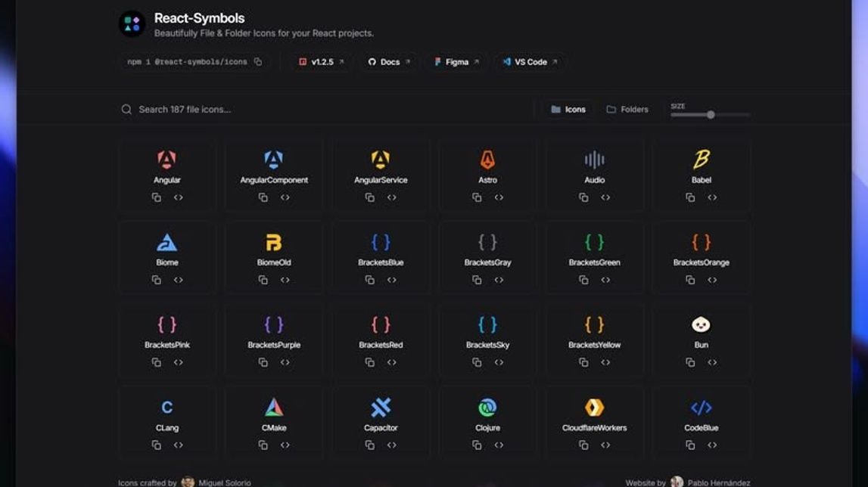Copy the npm install command
This screenshot has height=487, width=868.
258,61
